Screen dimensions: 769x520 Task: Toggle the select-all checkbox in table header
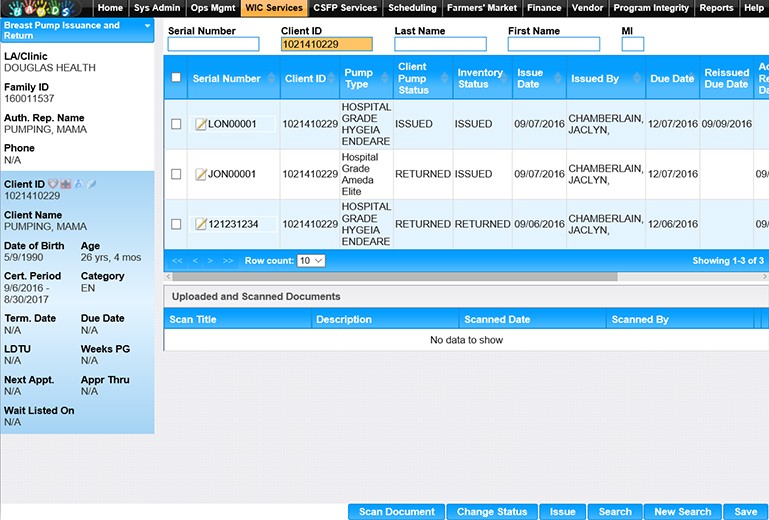tap(176, 78)
